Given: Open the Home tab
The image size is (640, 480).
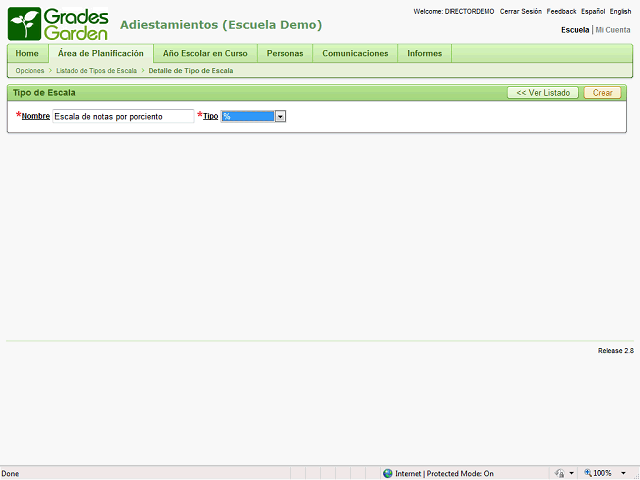Looking at the screenshot, I should click(27, 53).
